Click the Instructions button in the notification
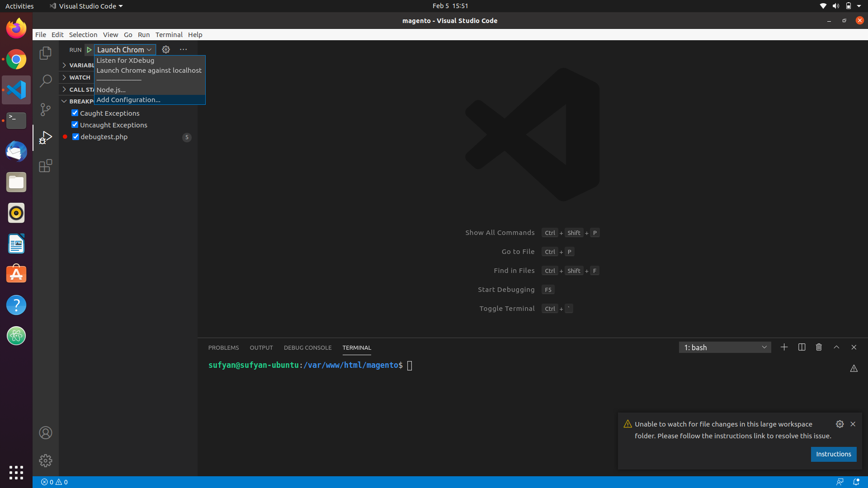Viewport: 868px width, 488px height. (x=833, y=454)
